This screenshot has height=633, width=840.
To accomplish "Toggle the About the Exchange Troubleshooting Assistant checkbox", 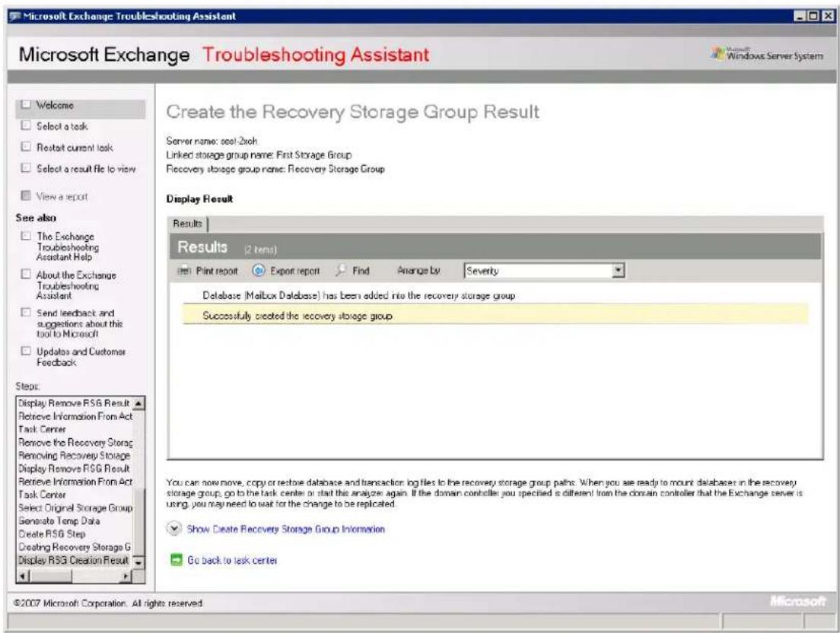I will pos(25,274).
